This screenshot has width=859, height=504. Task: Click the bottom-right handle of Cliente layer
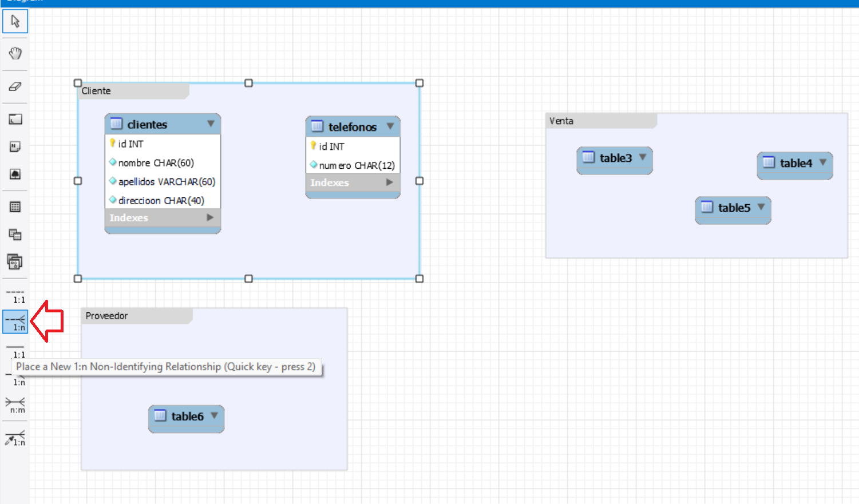[419, 279]
